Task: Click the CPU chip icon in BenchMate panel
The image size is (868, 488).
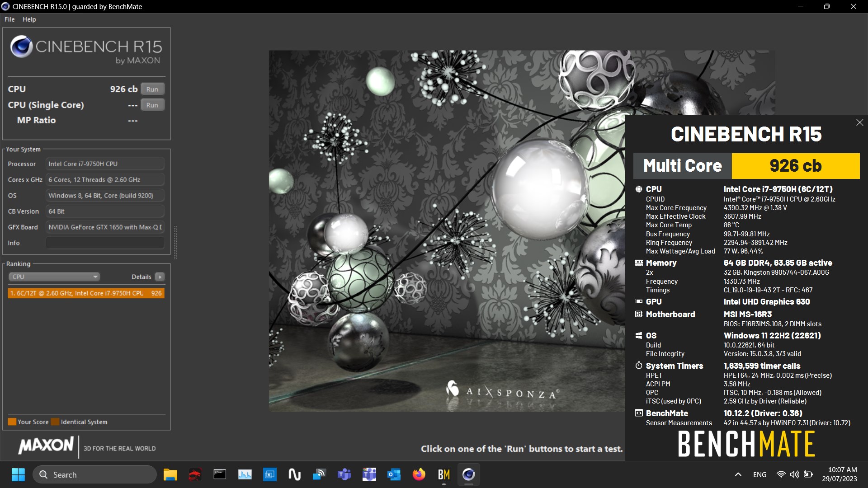Action: (x=638, y=189)
